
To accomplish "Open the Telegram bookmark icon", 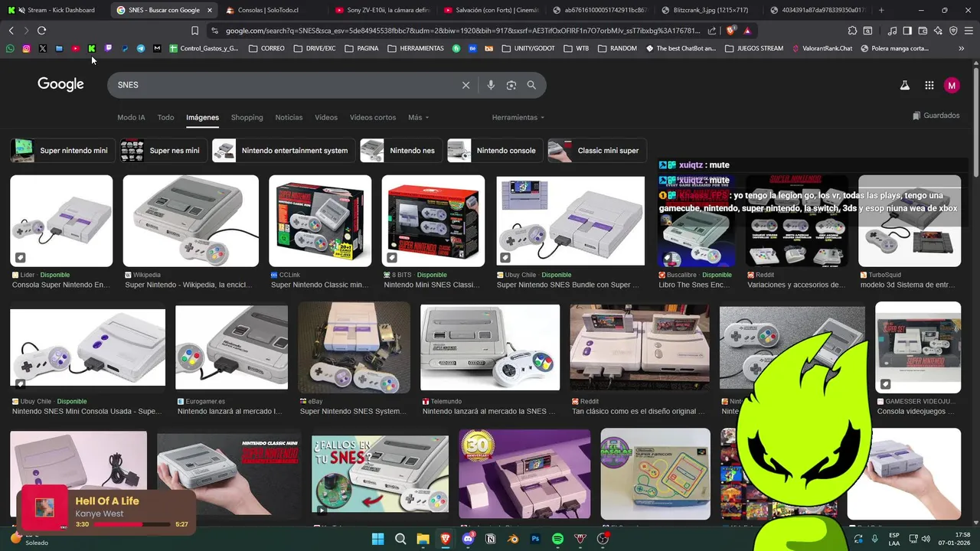I will [x=141, y=48].
